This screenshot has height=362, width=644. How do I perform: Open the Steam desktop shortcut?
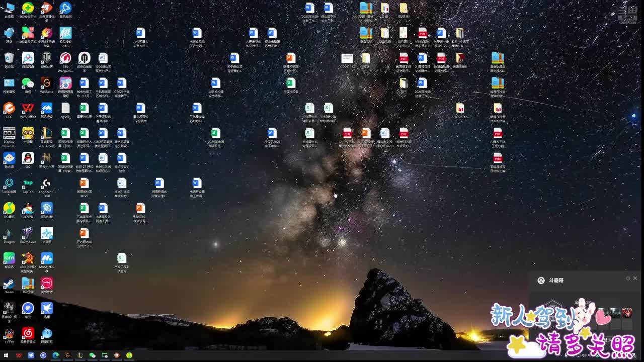point(9,284)
